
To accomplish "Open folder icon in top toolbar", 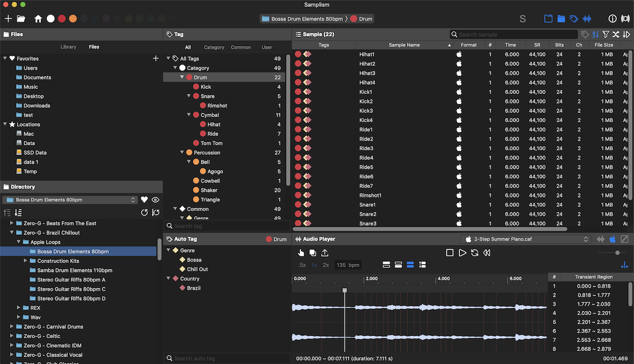I will pyautogui.click(x=21, y=18).
